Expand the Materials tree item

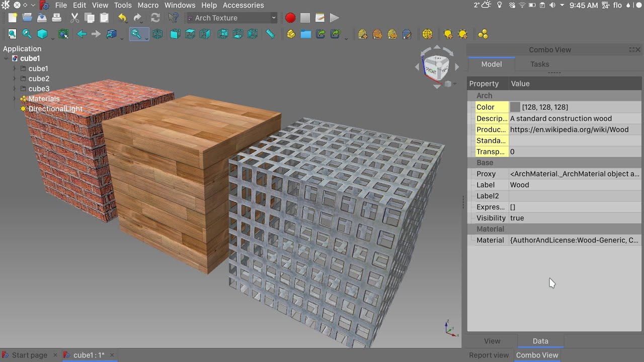[x=15, y=99]
